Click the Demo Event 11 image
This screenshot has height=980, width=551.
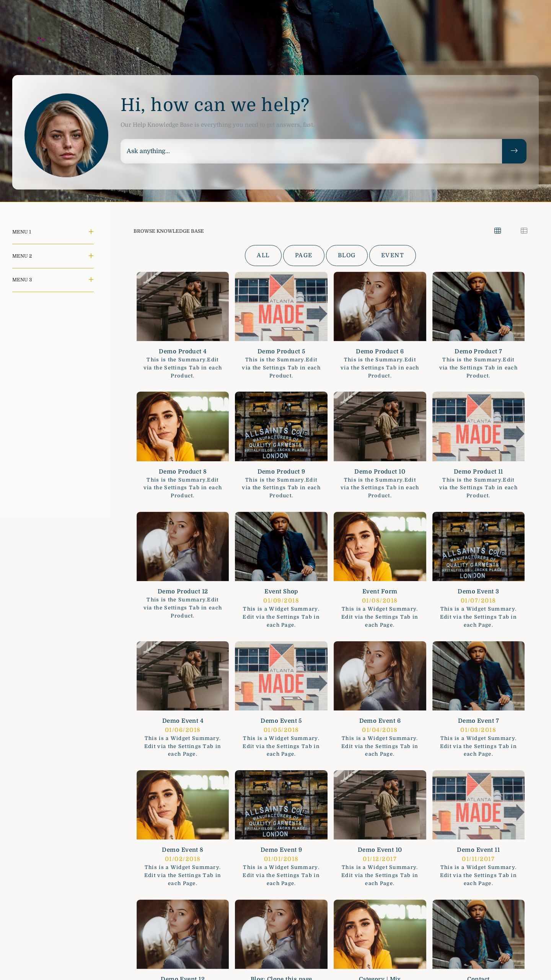(x=478, y=805)
